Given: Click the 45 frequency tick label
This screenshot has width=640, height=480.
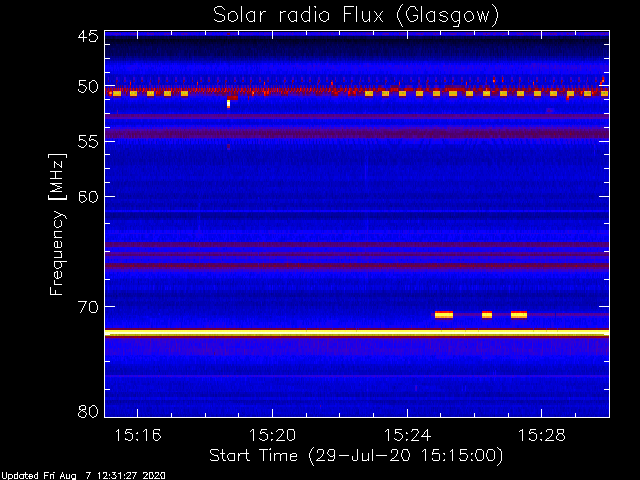Looking at the screenshot, I should (88, 36).
